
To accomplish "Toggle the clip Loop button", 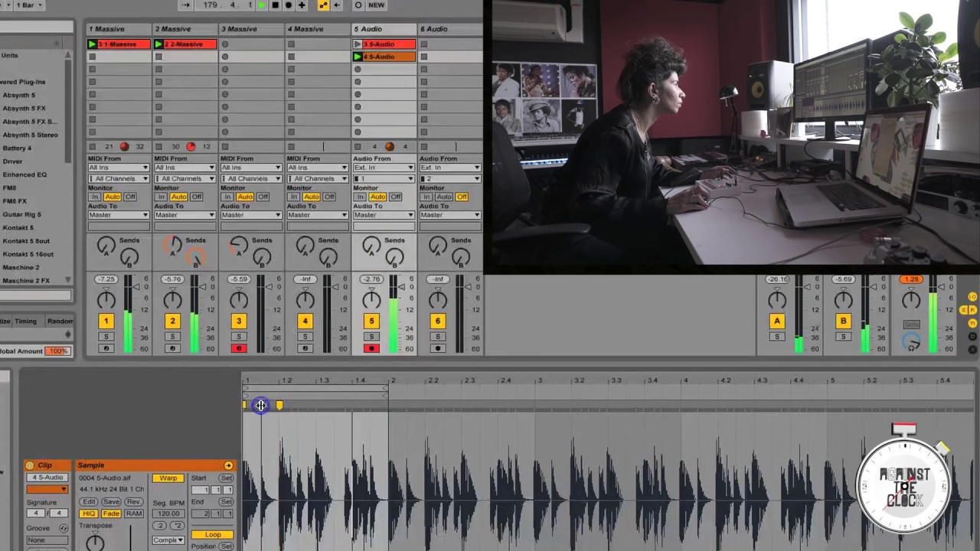I will pyautogui.click(x=213, y=535).
